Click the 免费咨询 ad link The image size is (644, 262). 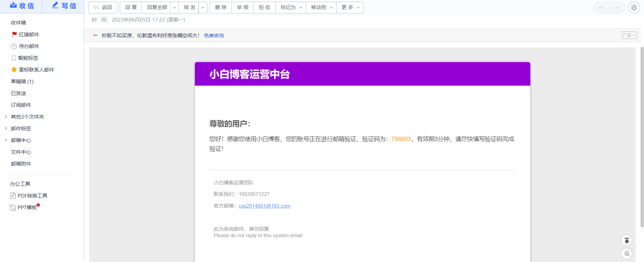coord(214,35)
